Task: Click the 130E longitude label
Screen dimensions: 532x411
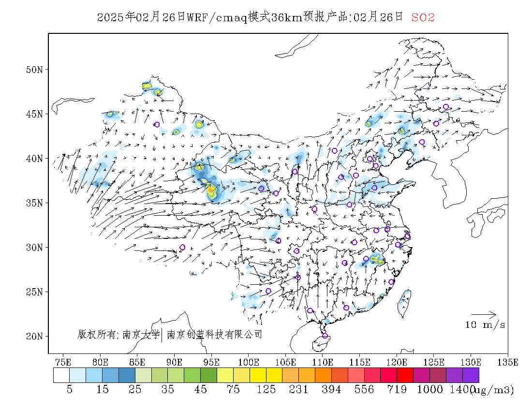Action: coord(471,362)
